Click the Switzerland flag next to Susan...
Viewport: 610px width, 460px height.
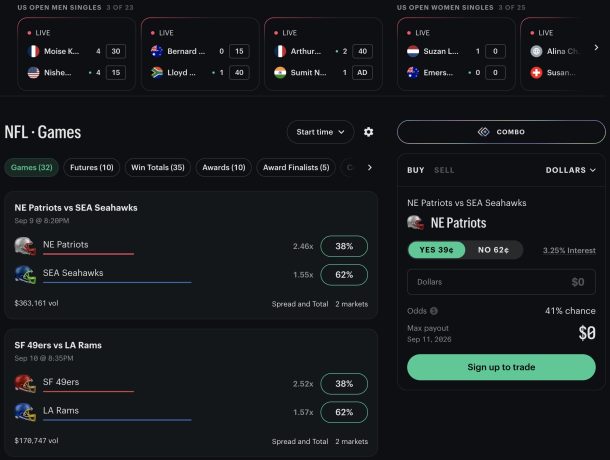tap(536, 72)
